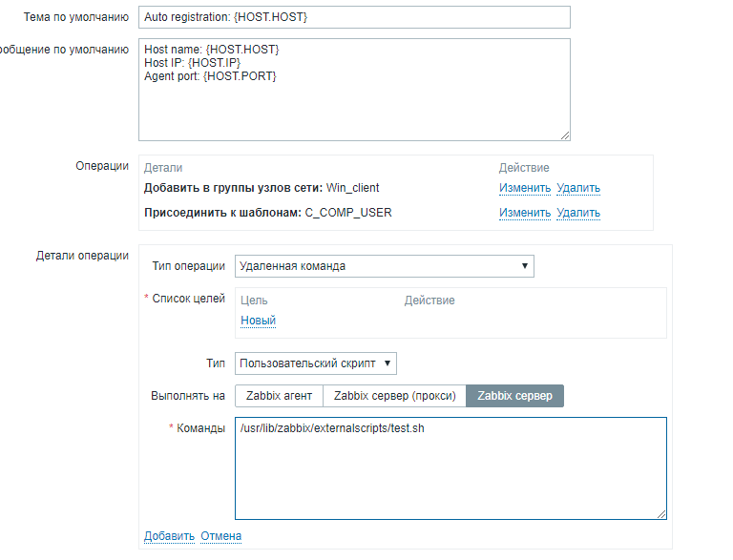The height and width of the screenshot is (560, 733).
Task: Click the Команды field label
Action: [x=200, y=428]
